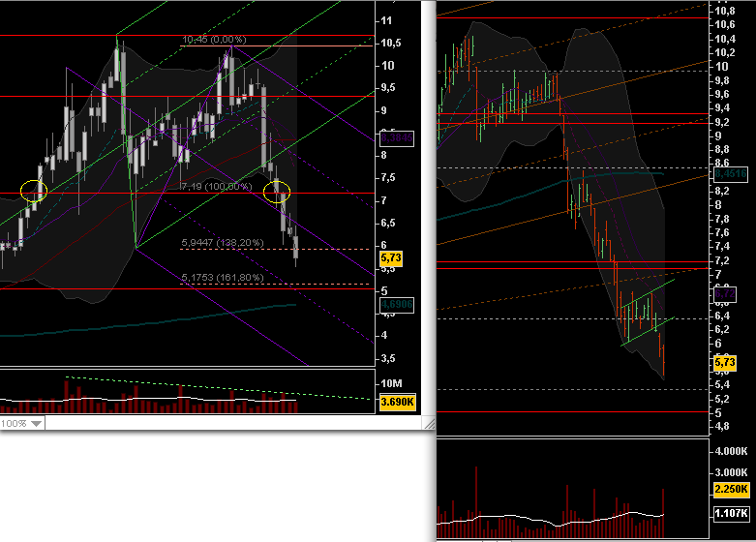Screen dimensions: 756x542
Task: Click the 10M volume axis label
Action: [x=391, y=383]
